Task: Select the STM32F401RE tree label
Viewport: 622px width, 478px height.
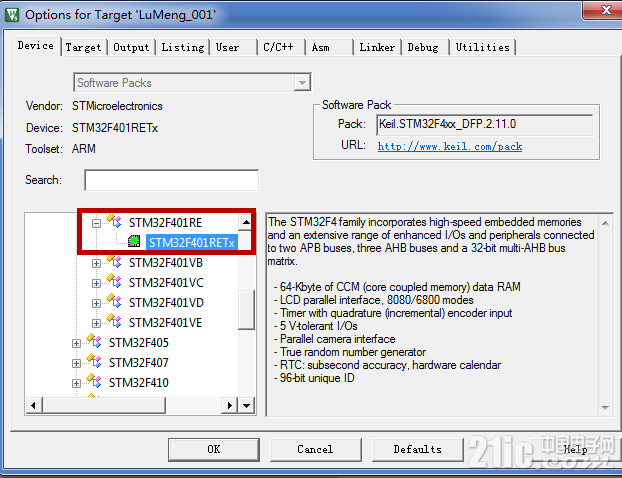Action: (165, 223)
